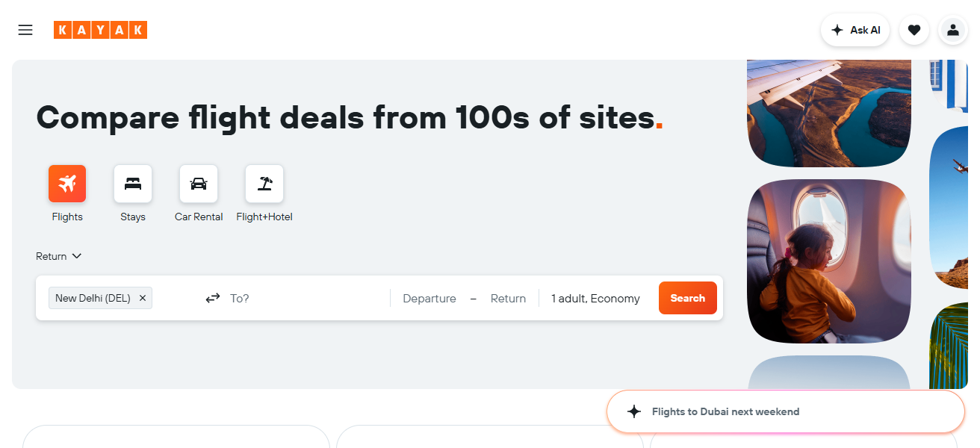Pick a Return date
The width and height of the screenshot is (980, 448).
click(508, 299)
